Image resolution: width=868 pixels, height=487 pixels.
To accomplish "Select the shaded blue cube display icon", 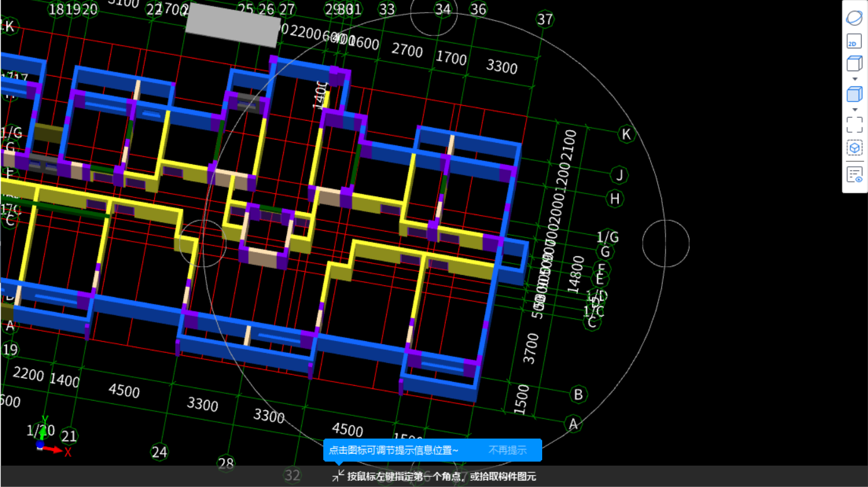I will [854, 94].
